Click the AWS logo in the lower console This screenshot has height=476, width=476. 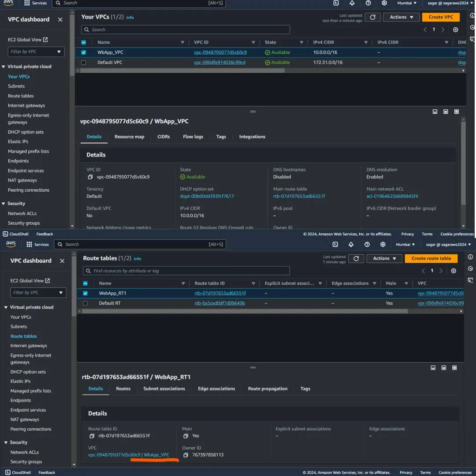pyautogui.click(x=11, y=244)
